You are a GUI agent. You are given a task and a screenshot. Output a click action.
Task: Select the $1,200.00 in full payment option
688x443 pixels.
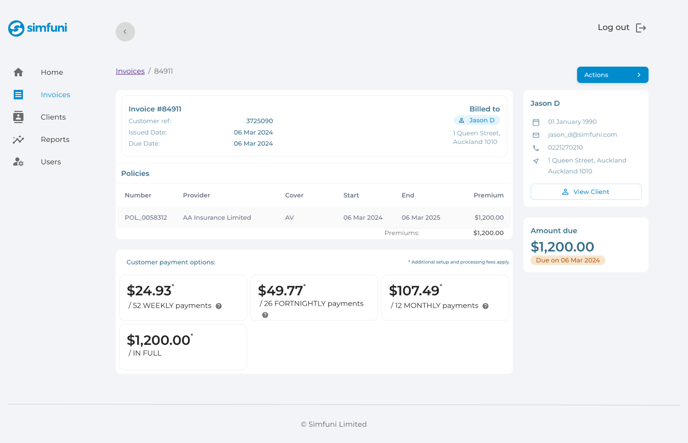click(183, 345)
